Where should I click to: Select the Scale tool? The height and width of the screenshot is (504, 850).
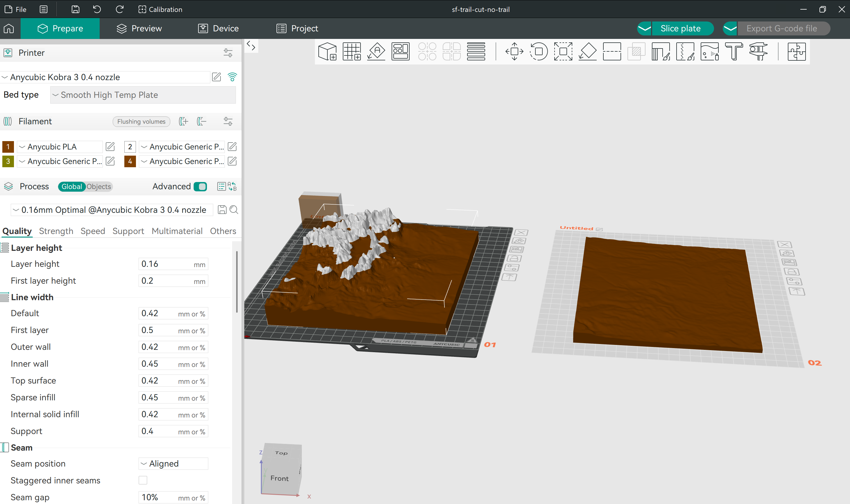[x=563, y=52]
